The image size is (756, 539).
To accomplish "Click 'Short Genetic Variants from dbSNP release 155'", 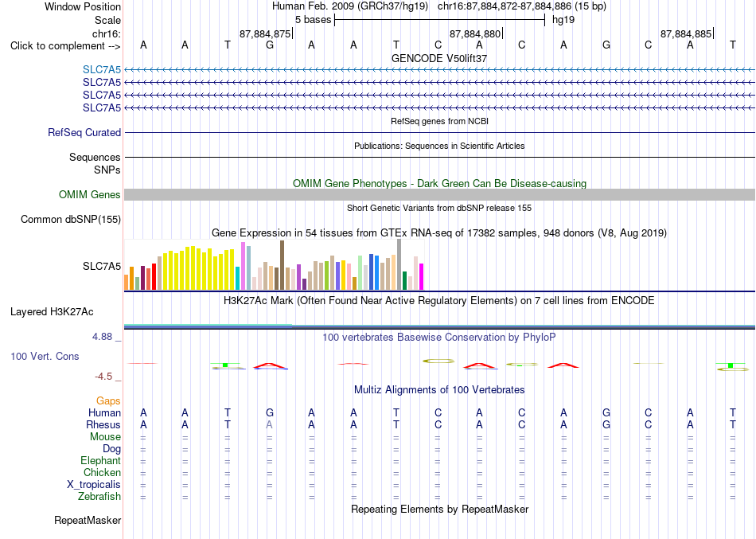I will (439, 208).
